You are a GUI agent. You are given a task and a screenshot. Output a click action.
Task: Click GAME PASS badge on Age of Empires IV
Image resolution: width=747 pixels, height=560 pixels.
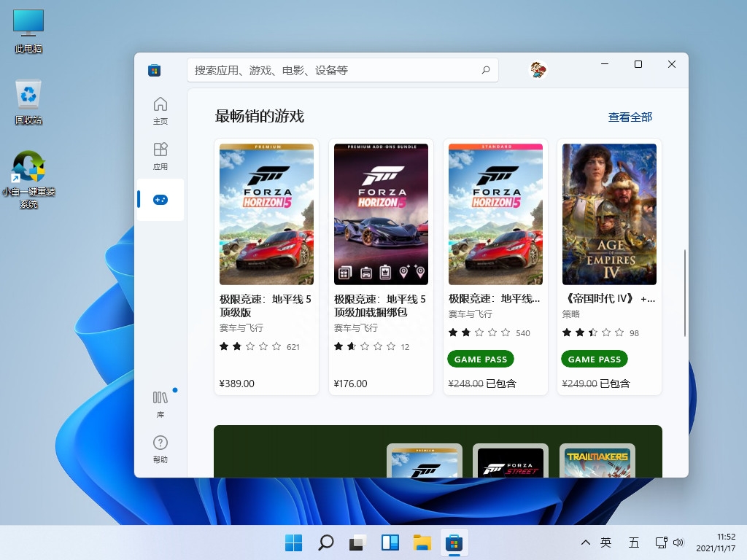point(595,359)
